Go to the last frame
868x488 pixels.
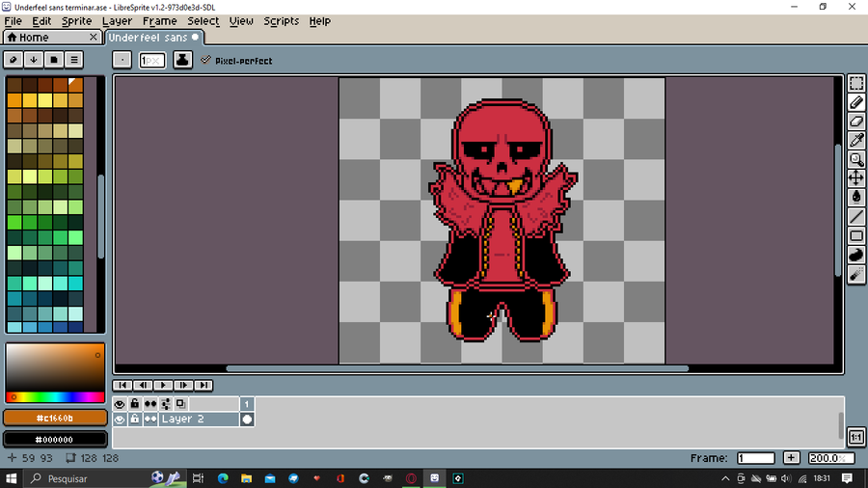(x=203, y=385)
